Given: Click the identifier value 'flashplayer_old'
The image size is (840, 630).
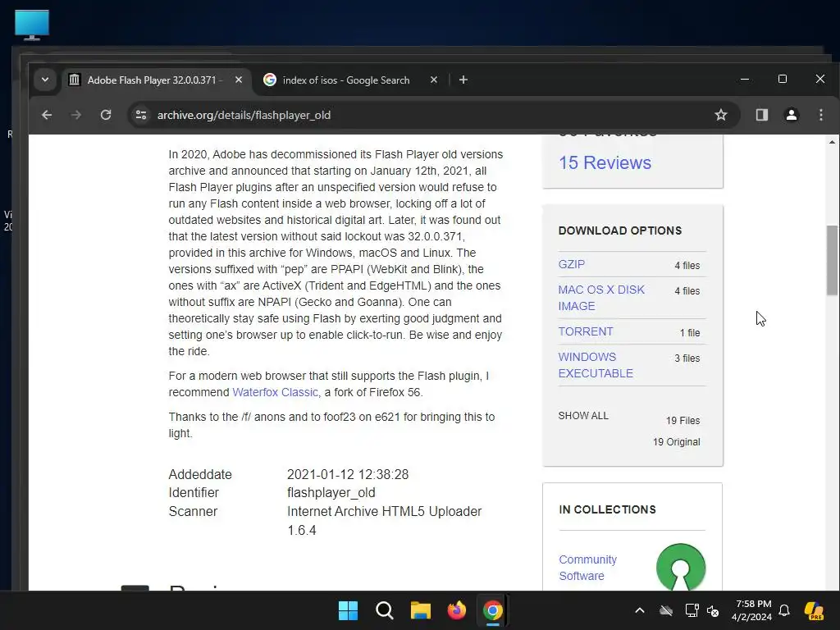Looking at the screenshot, I should (x=331, y=493).
